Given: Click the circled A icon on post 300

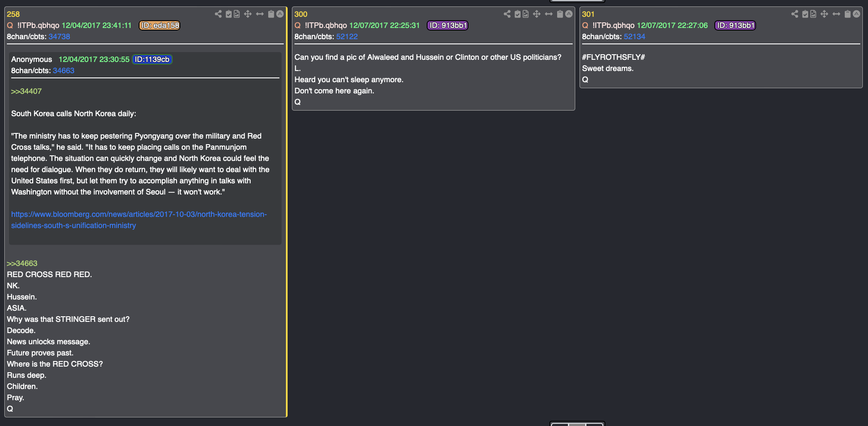Looking at the screenshot, I should click(569, 14).
